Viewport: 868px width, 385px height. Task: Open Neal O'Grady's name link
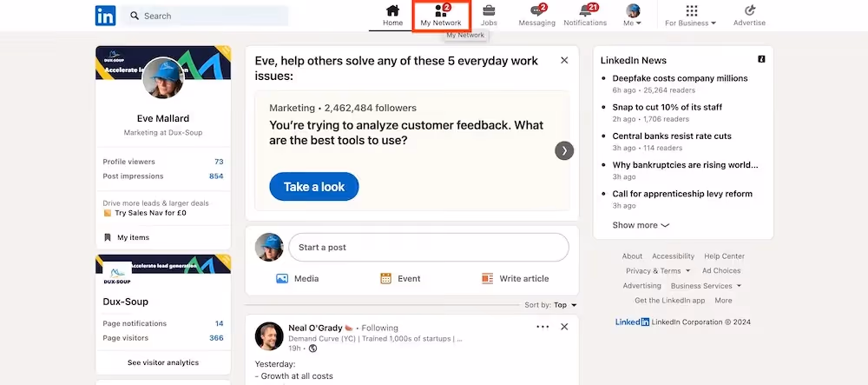point(316,328)
